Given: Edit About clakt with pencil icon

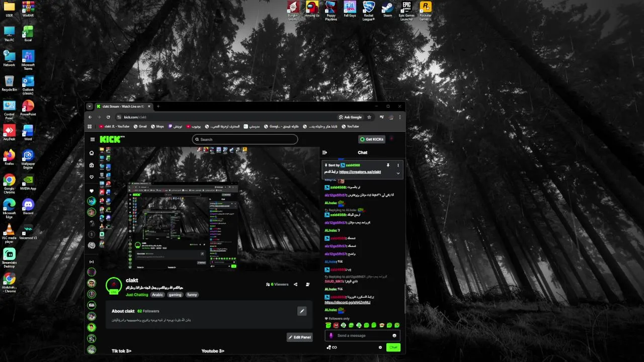Looking at the screenshot, I should tap(302, 311).
